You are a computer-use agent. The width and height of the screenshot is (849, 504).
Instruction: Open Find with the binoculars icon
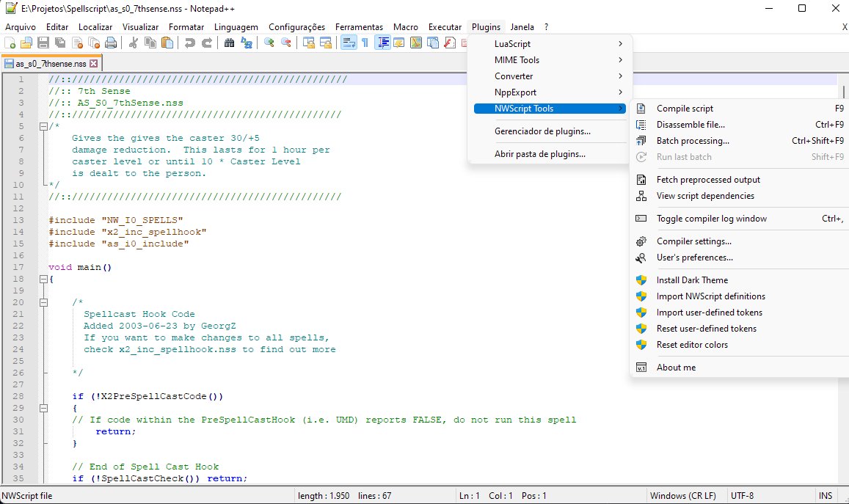tap(229, 43)
